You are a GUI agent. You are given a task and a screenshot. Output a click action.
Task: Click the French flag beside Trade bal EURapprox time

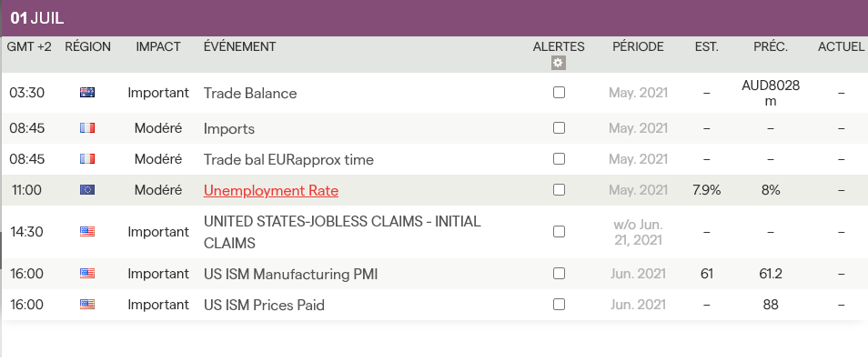pyautogui.click(x=87, y=159)
